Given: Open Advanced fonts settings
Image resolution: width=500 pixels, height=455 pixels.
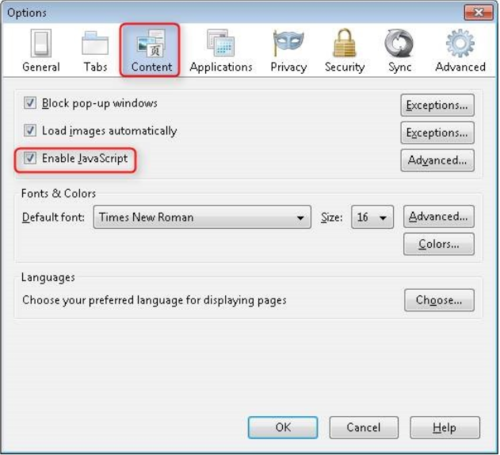Looking at the screenshot, I should tap(439, 216).
